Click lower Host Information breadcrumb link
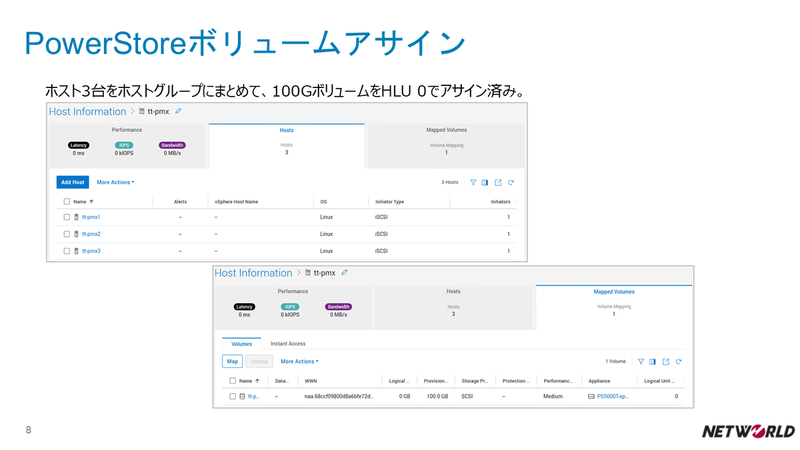Screen dimensions: 800x450 [x=253, y=272]
